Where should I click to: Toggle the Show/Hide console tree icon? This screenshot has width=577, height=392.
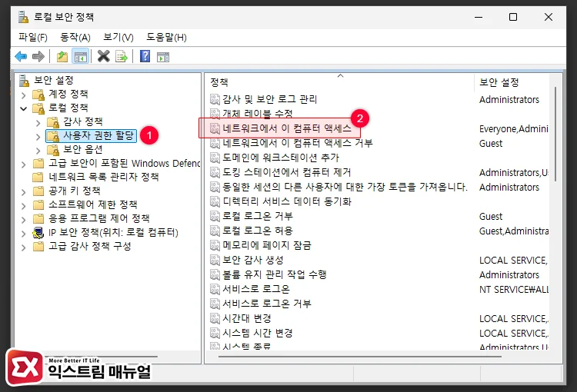click(x=81, y=57)
